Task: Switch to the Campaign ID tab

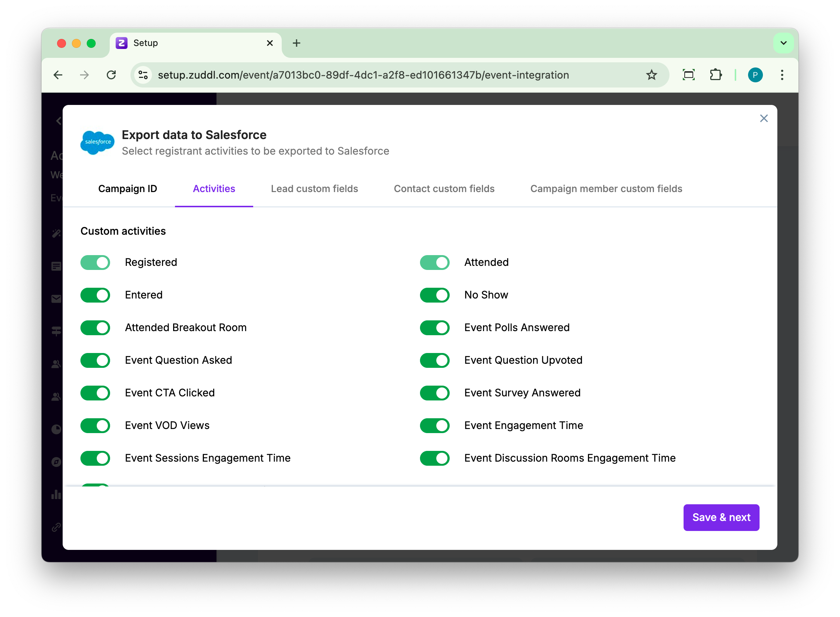Action: coord(127,189)
